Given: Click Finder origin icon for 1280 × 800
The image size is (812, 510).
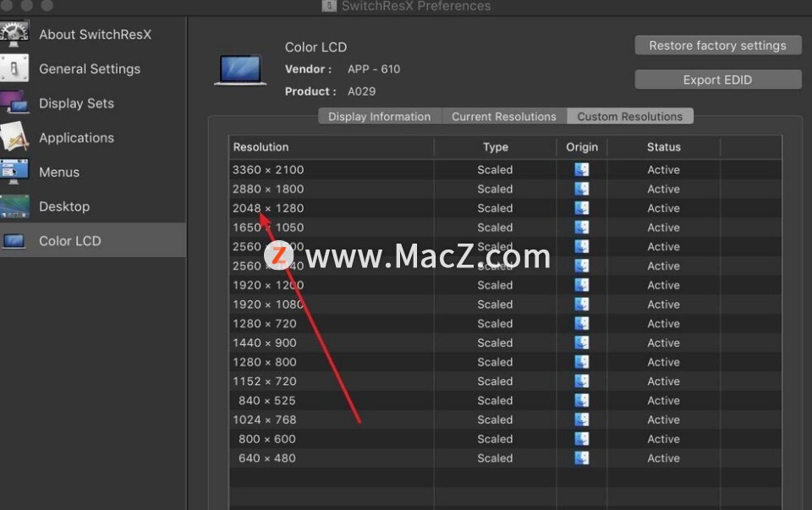Looking at the screenshot, I should tap(582, 362).
